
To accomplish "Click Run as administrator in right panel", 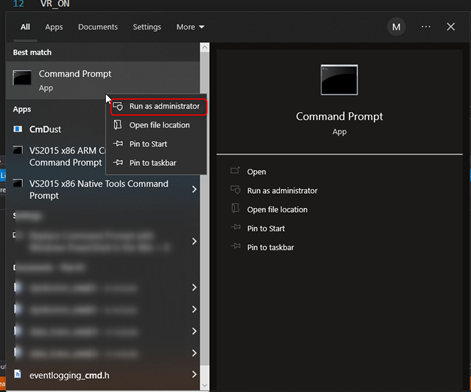I will pyautogui.click(x=282, y=191).
